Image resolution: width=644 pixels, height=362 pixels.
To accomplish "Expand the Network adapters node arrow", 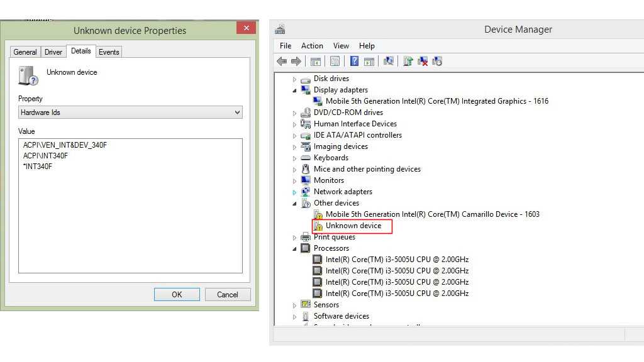I will click(x=294, y=192).
